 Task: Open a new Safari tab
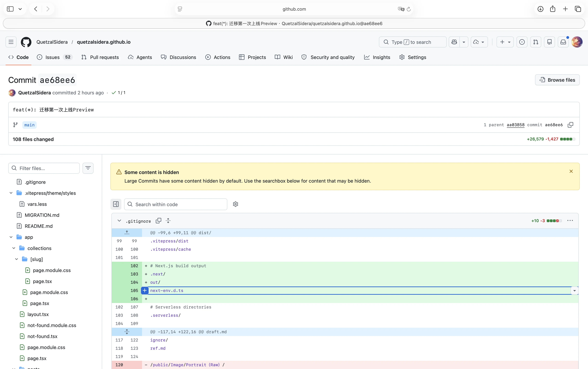[x=565, y=9]
